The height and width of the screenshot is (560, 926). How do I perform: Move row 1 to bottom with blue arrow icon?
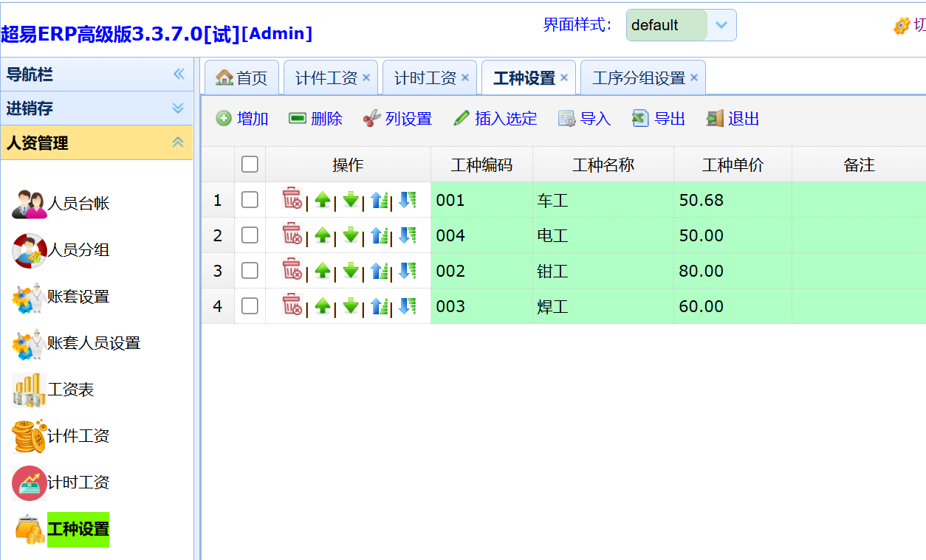407,200
